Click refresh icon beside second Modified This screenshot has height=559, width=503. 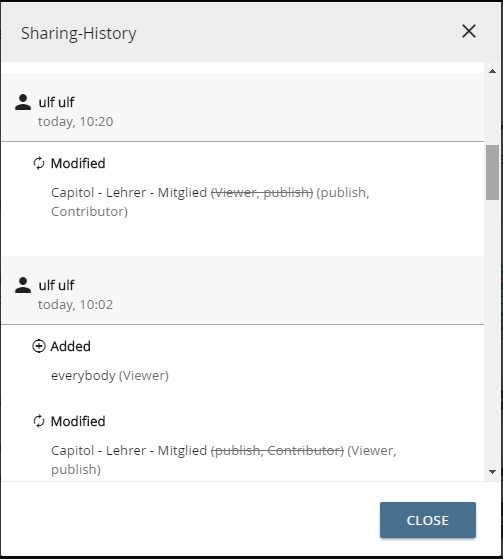pyautogui.click(x=39, y=421)
